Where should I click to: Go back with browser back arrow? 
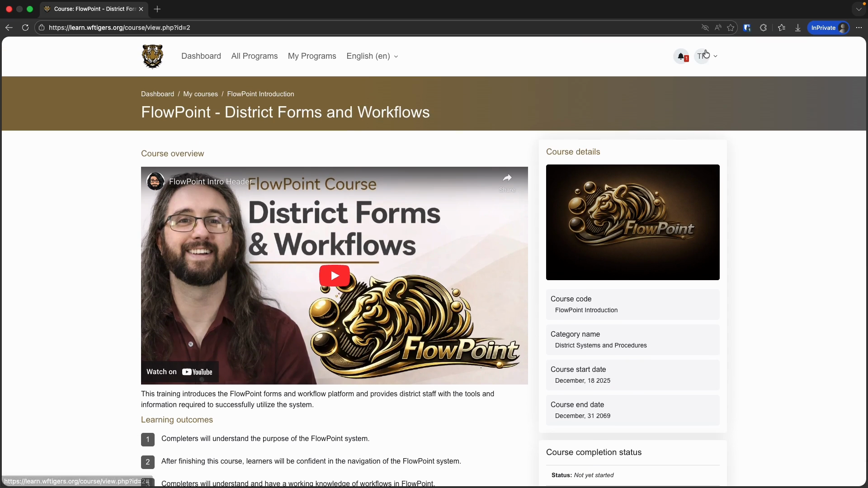(9, 28)
